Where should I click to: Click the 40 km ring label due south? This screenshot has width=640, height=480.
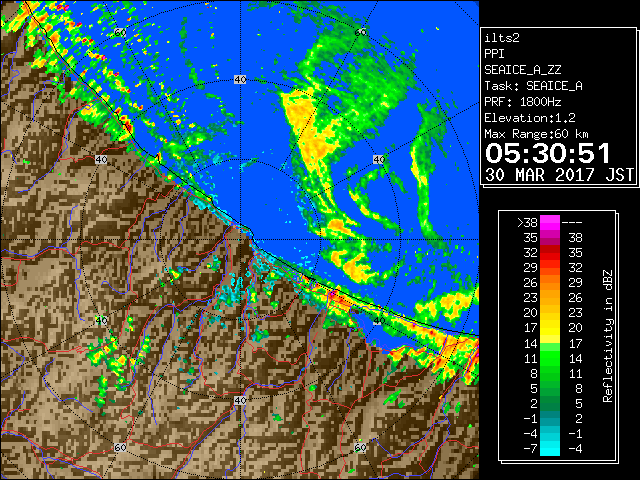pyautogui.click(x=240, y=400)
